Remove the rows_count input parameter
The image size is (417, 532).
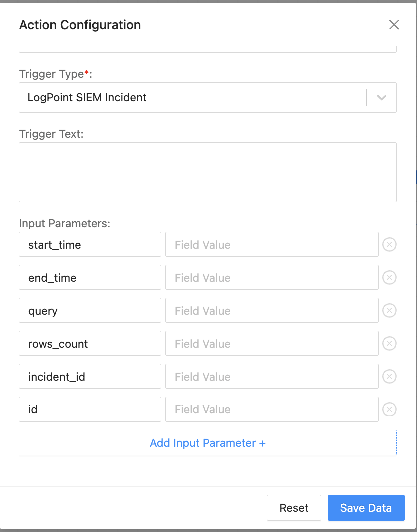pos(389,344)
